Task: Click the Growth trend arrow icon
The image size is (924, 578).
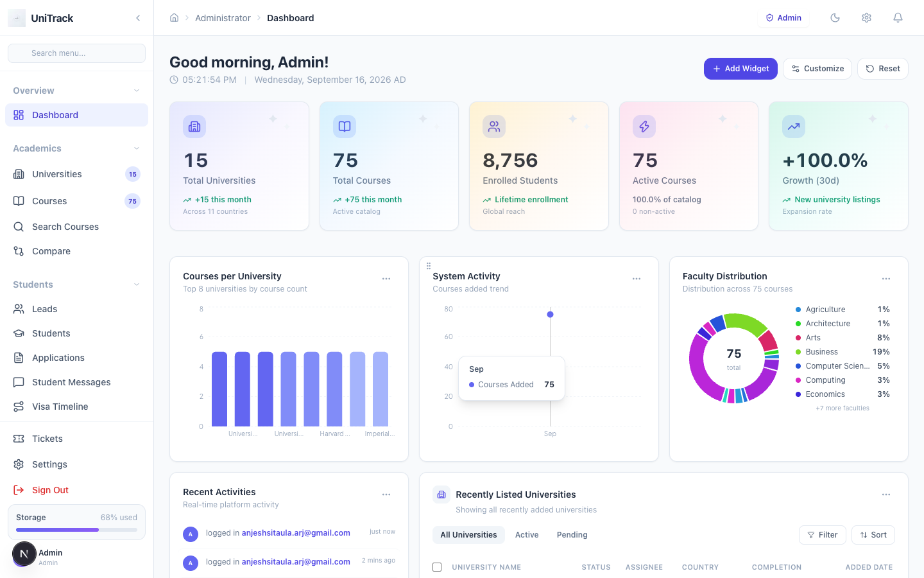Action: [x=794, y=127]
